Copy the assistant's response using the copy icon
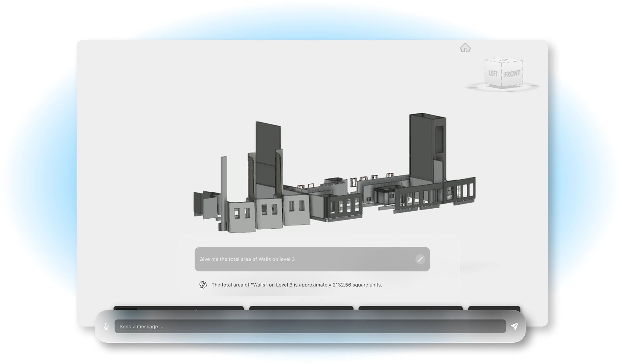Image resolution: width=621 pixels, height=364 pixels. [322, 301]
